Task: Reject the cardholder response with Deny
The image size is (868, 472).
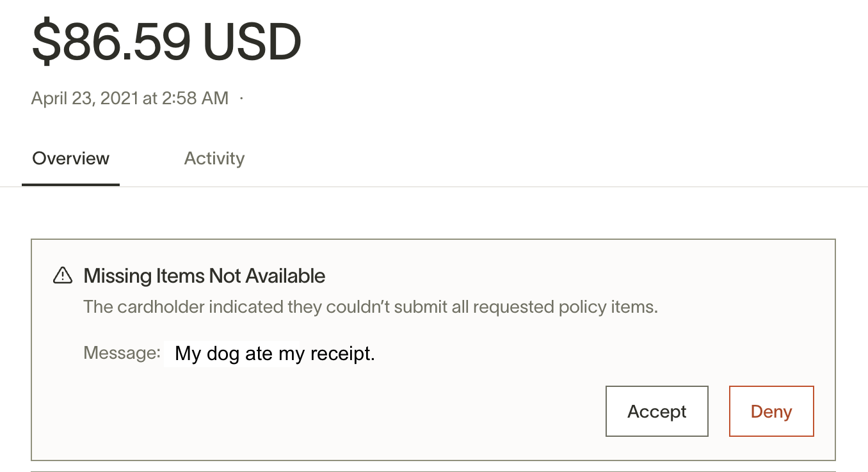Action: (771, 411)
